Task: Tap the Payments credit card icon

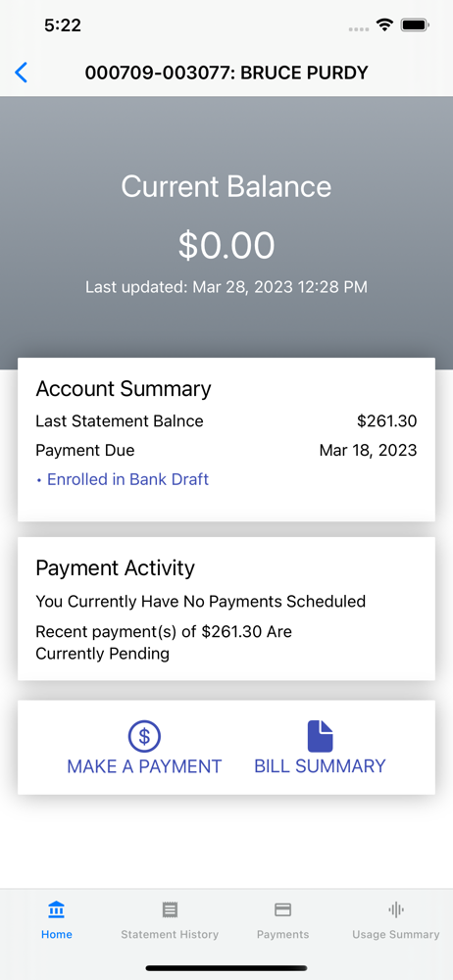Action: 282,909
